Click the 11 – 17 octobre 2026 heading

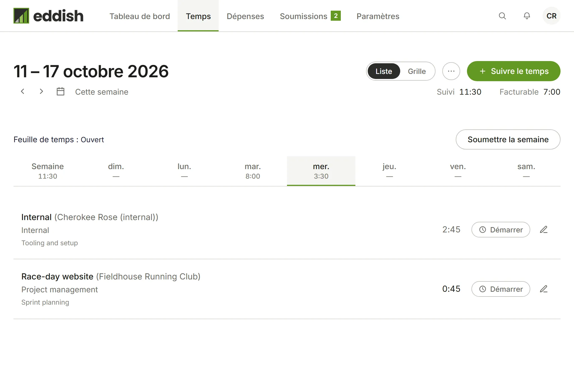click(91, 71)
